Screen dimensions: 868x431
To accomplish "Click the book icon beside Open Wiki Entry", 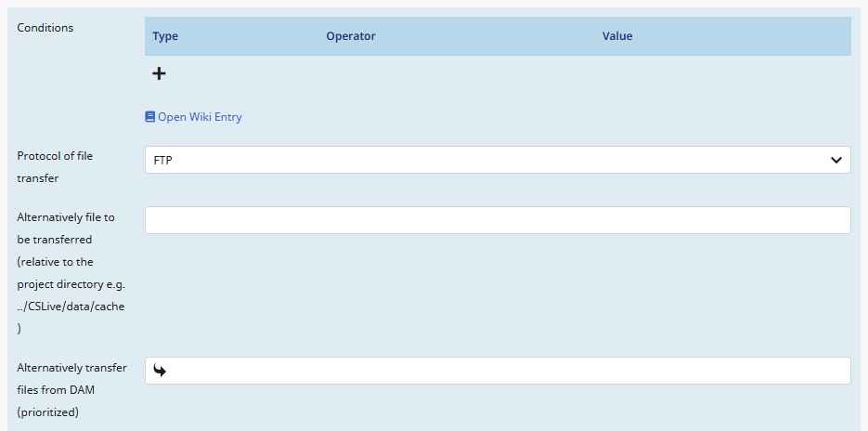I will (150, 117).
